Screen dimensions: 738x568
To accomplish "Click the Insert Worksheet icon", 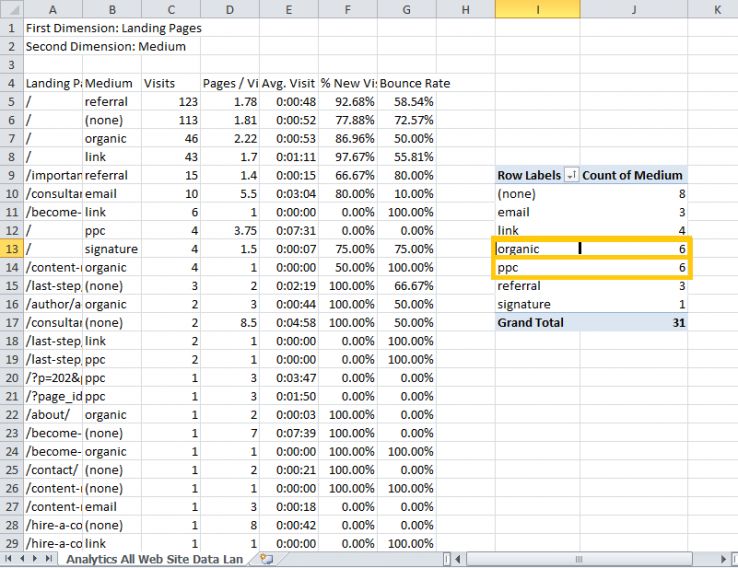I will 266,559.
